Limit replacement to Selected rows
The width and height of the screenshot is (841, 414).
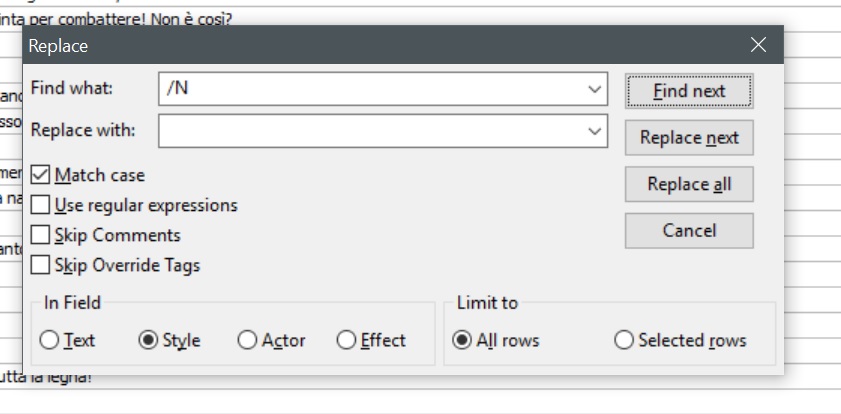(624, 340)
